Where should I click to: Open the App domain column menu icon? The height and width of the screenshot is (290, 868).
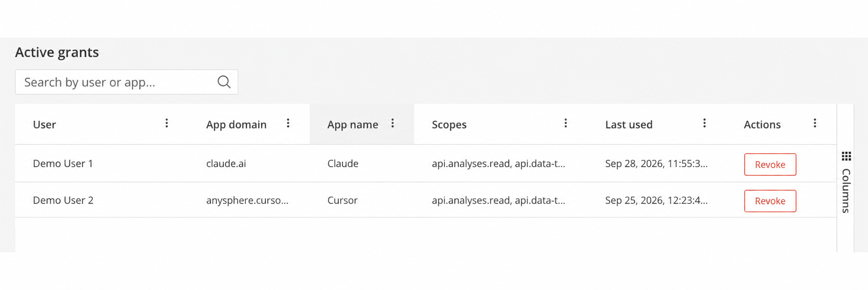point(288,123)
